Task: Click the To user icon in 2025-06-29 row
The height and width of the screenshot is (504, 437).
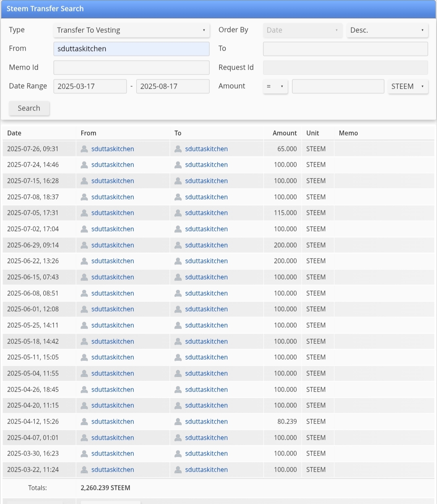Action: [x=178, y=245]
